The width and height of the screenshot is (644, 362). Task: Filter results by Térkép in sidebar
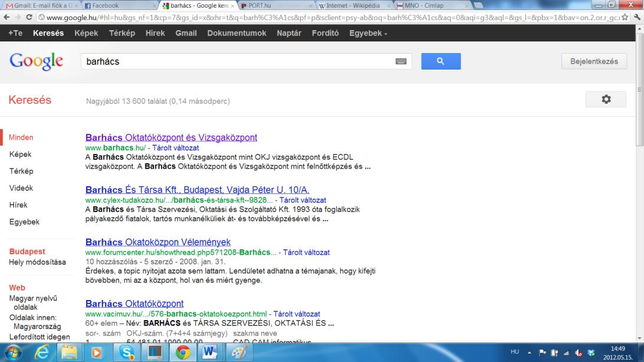pos(21,171)
